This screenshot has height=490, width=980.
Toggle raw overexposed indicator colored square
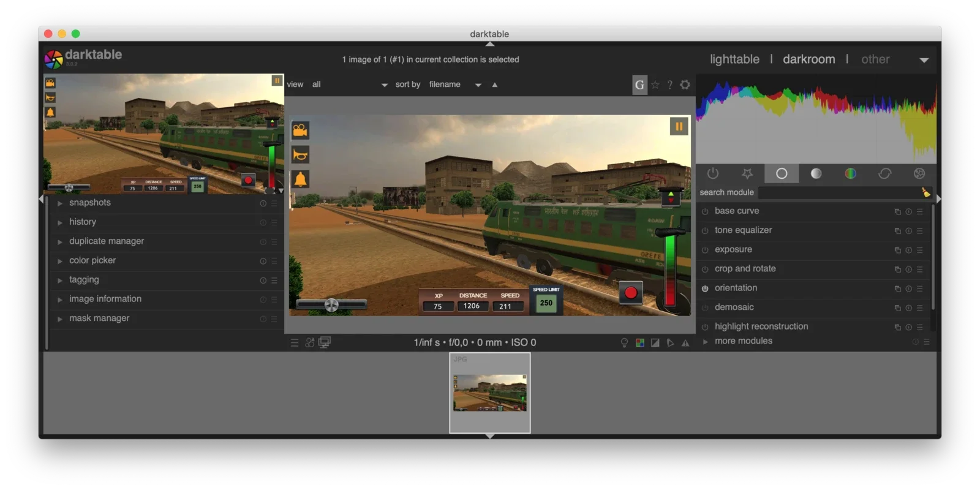coord(640,343)
